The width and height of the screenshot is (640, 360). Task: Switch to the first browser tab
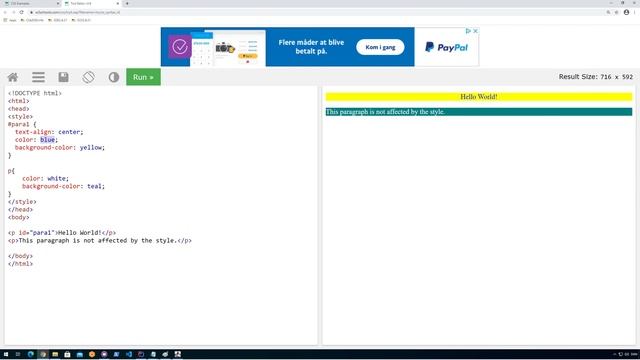pyautogui.click(x=31, y=3)
